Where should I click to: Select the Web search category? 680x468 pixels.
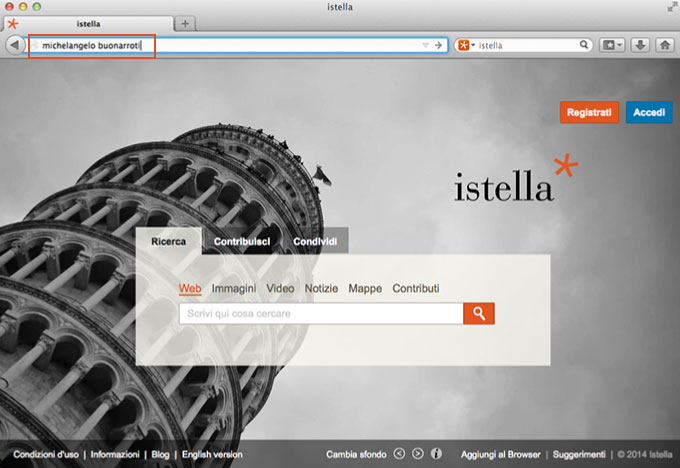point(190,288)
